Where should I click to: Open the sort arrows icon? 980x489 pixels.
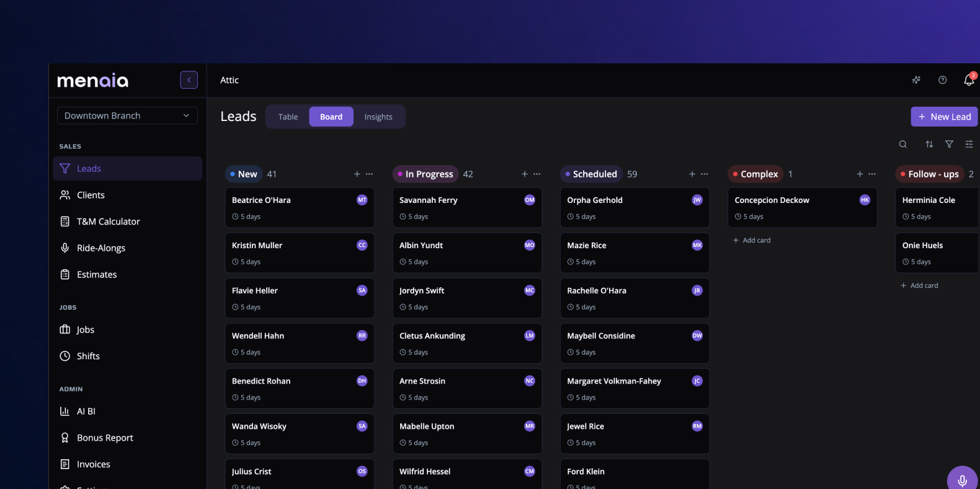coord(929,144)
